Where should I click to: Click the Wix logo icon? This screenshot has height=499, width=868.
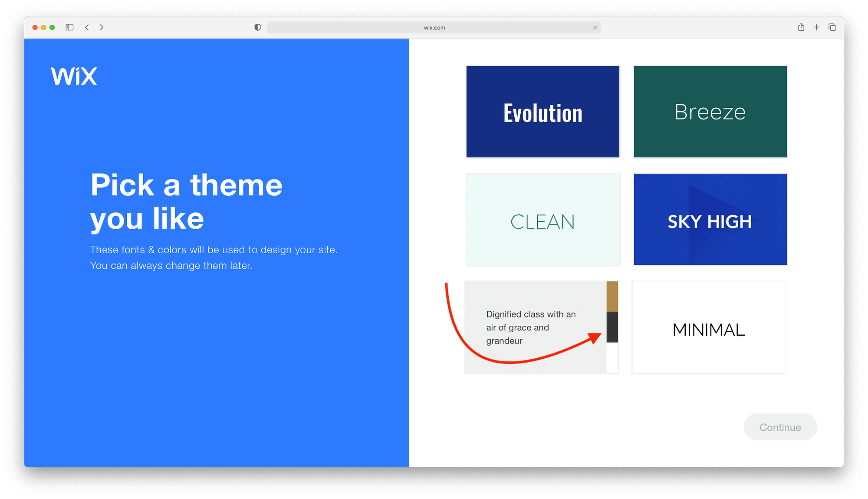(74, 76)
